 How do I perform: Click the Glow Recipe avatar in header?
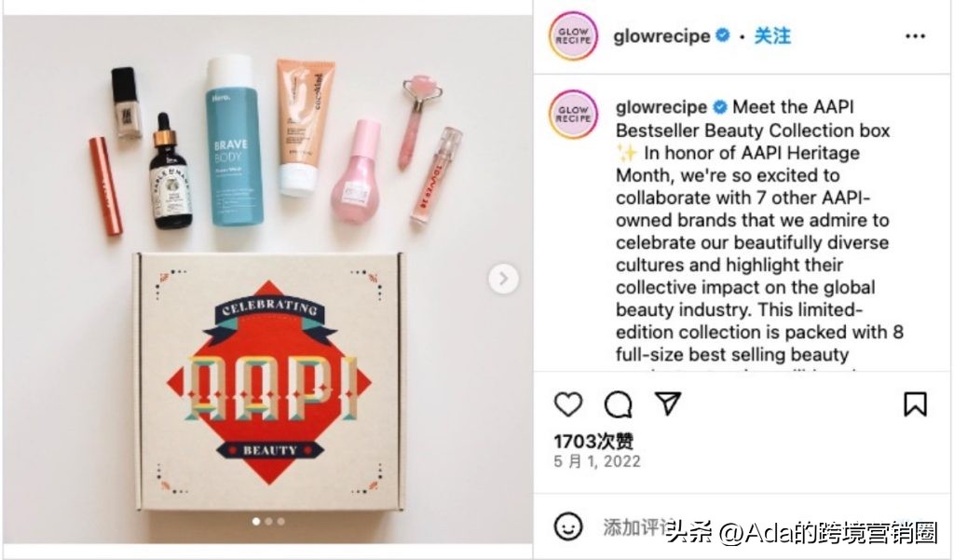[573, 36]
